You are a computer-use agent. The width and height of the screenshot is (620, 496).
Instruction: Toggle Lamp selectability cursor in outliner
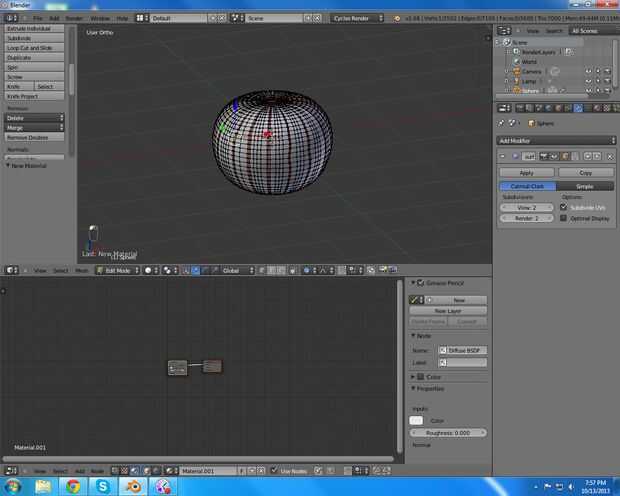coord(598,81)
